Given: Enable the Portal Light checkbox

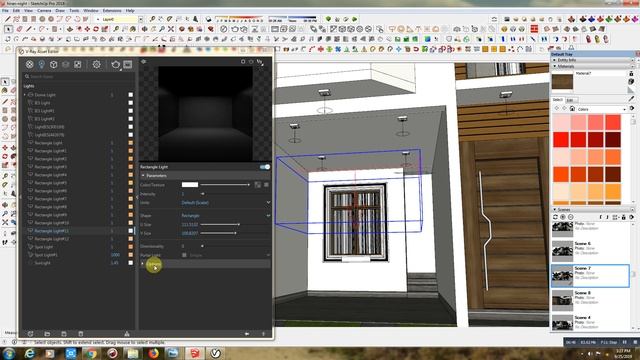Looking at the screenshot, I should (x=184, y=255).
